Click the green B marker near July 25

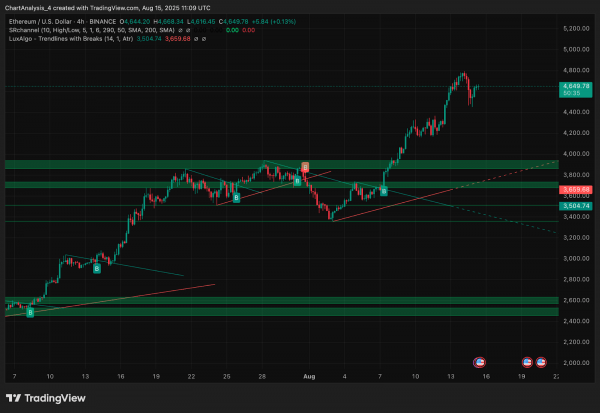click(236, 198)
